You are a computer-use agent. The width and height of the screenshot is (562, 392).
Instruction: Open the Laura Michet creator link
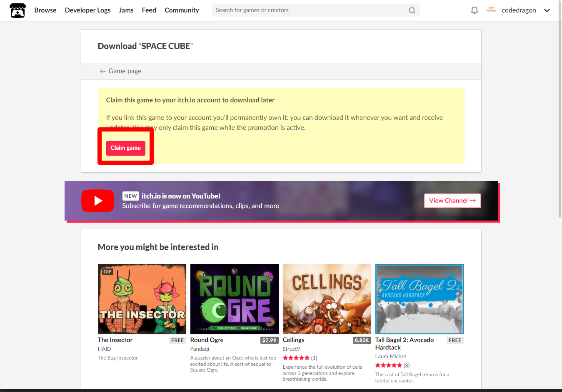click(391, 357)
